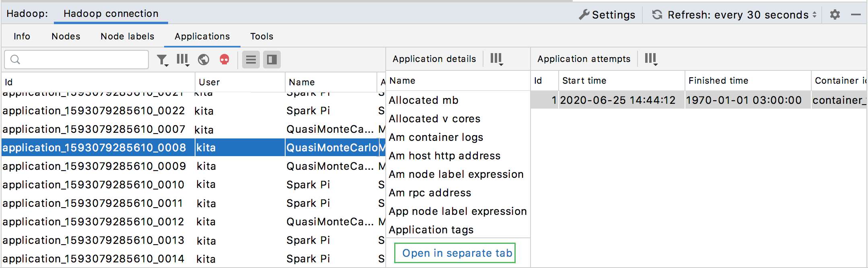Click the filter funnel icon
The height and width of the screenshot is (268, 868).
pos(162,60)
